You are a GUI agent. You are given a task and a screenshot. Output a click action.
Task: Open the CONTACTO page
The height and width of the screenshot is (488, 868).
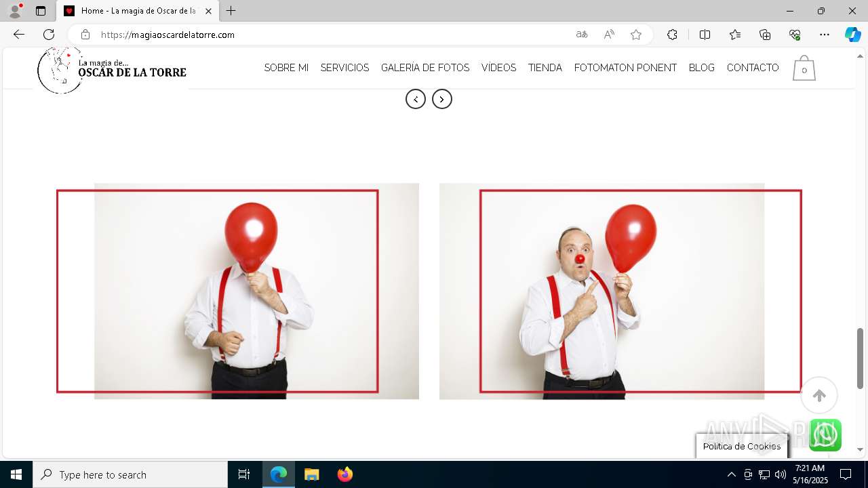[x=753, y=68]
